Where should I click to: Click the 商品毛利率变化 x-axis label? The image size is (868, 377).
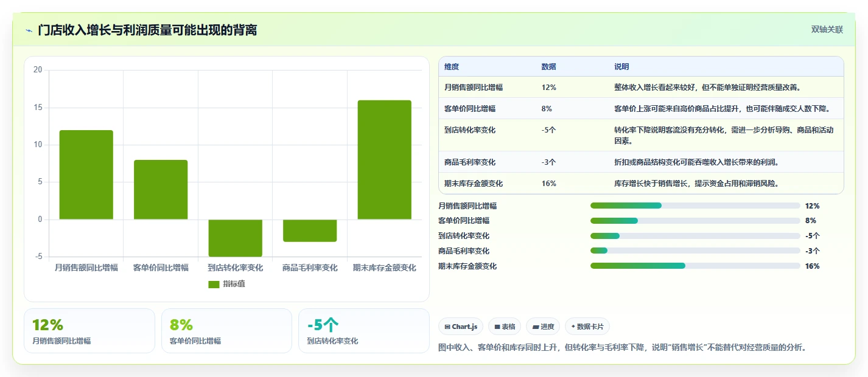pyautogui.click(x=310, y=268)
